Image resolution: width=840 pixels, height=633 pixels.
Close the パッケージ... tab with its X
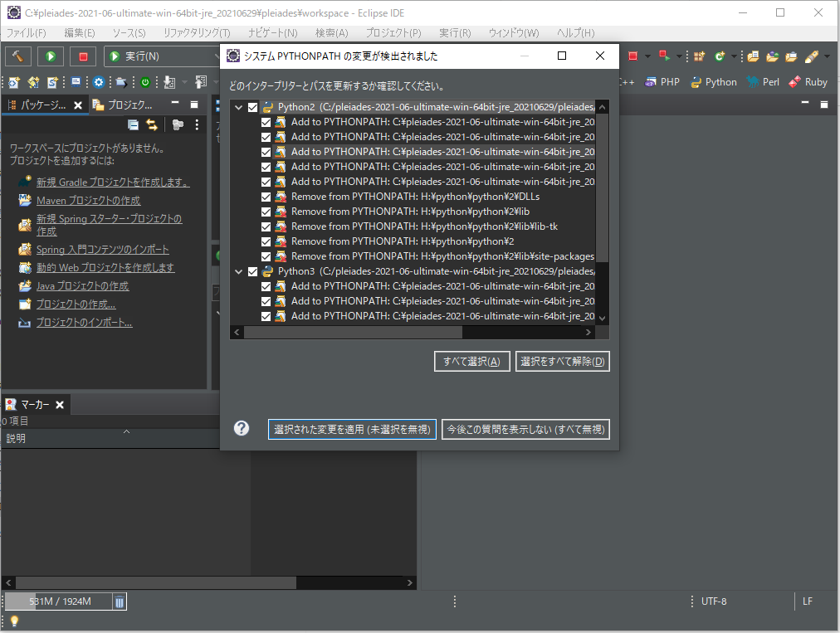tap(78, 105)
